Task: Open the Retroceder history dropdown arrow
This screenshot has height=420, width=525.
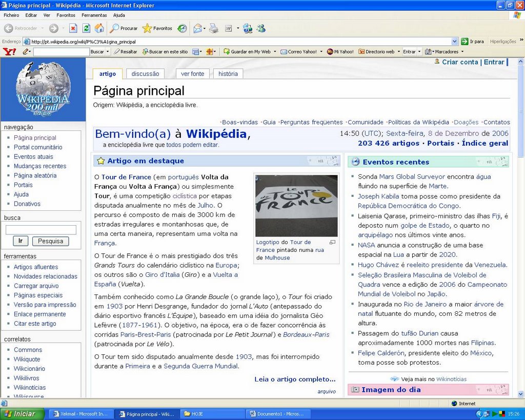Action: pyautogui.click(x=43, y=29)
